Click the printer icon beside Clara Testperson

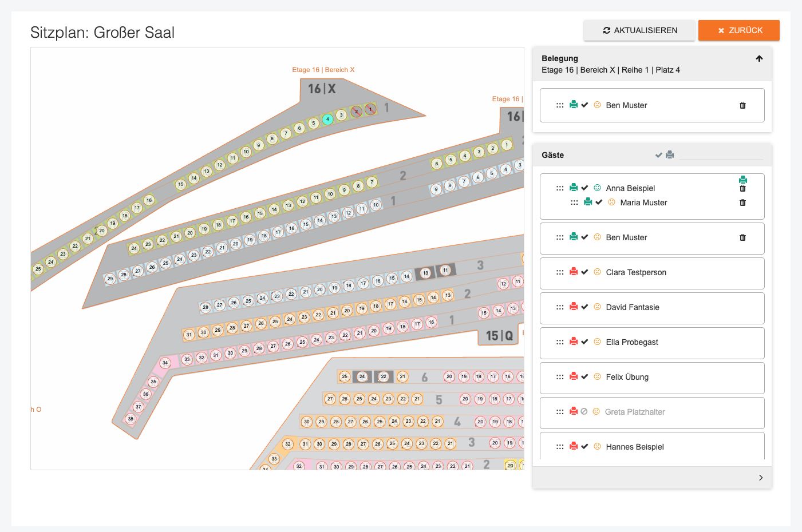point(574,272)
